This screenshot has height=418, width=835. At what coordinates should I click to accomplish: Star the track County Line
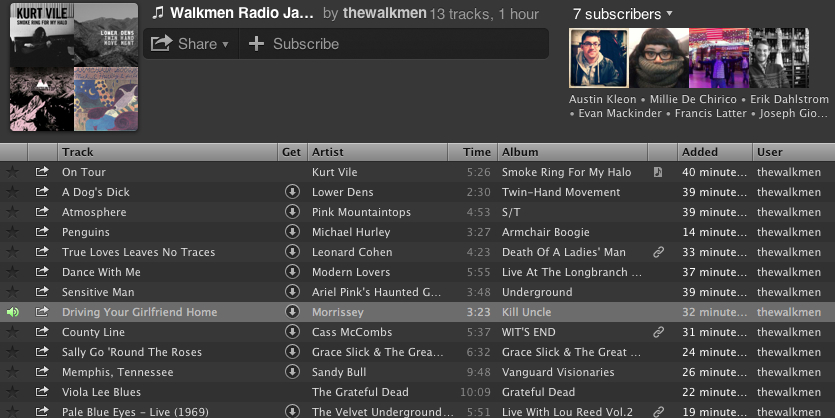(12, 332)
